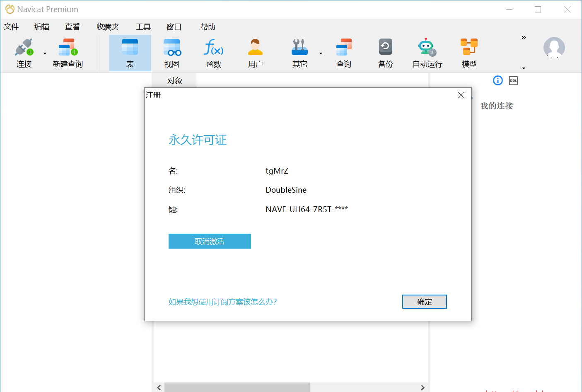Open the Edit (编辑) menu

[42, 27]
